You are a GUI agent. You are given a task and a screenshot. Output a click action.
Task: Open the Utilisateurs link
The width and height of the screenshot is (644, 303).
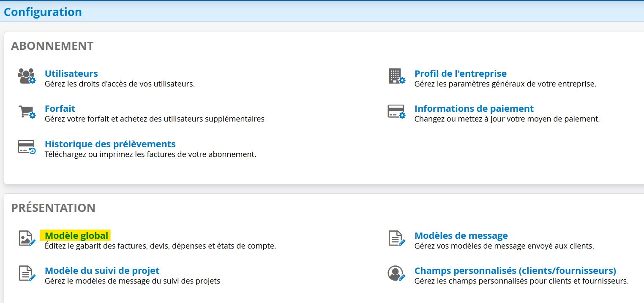click(71, 73)
